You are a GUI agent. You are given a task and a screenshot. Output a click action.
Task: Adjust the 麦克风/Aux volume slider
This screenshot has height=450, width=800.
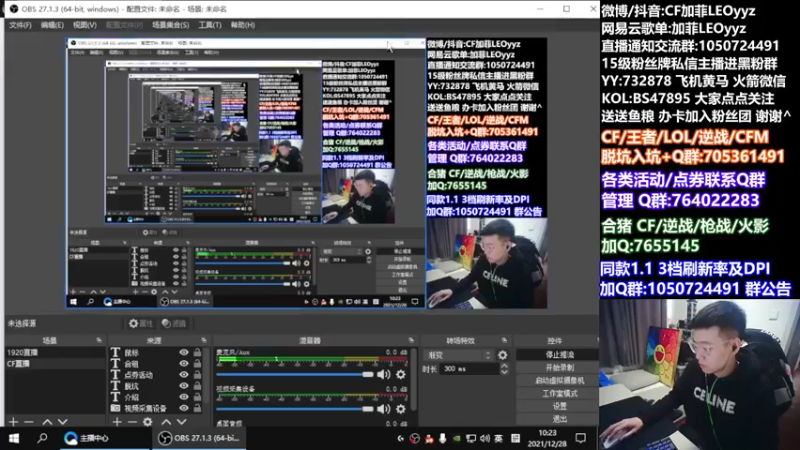point(295,374)
